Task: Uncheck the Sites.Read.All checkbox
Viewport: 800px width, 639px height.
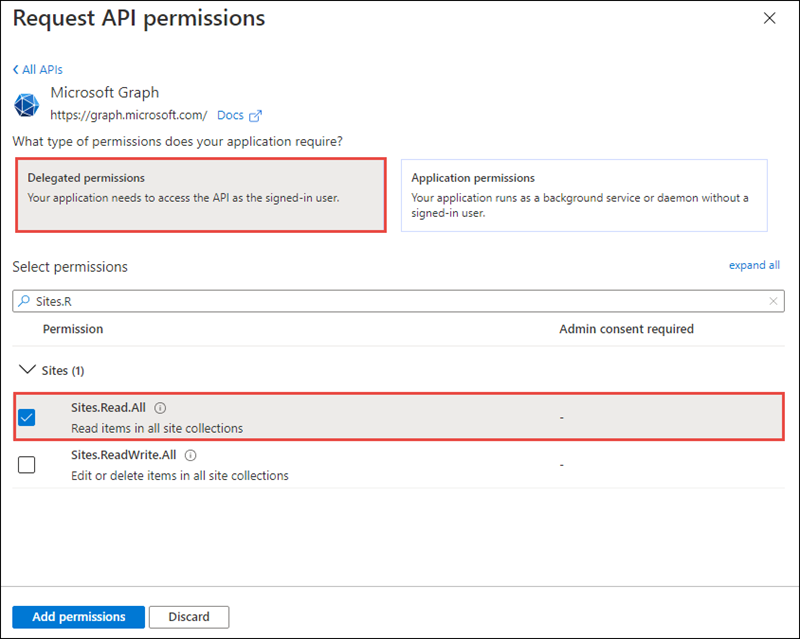Action: (x=27, y=417)
